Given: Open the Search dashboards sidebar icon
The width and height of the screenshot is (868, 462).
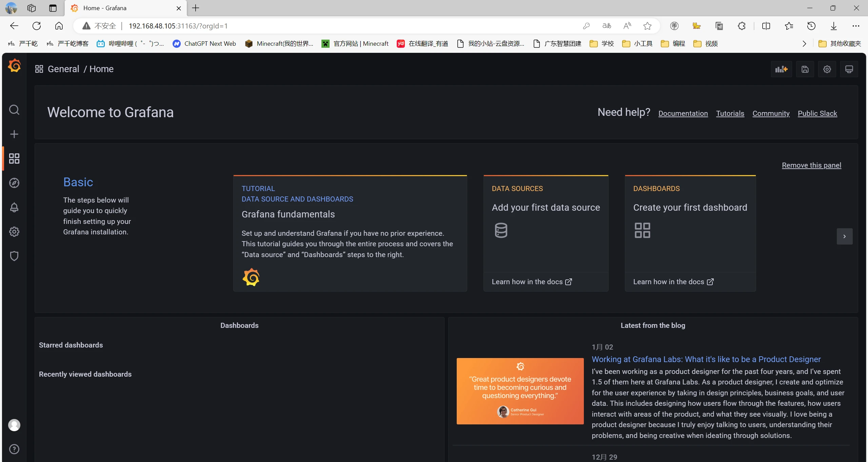Looking at the screenshot, I should (14, 110).
